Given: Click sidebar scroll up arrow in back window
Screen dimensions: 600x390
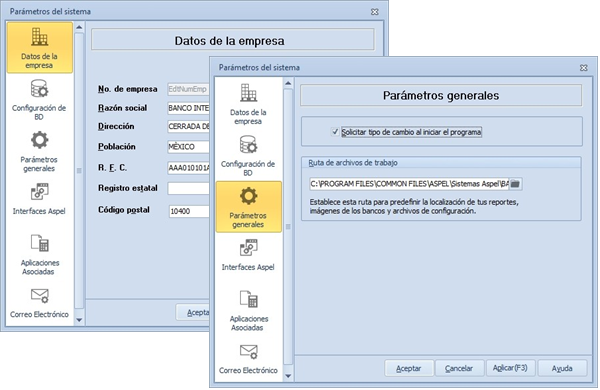Looking at the screenshot, I should pos(79,27).
